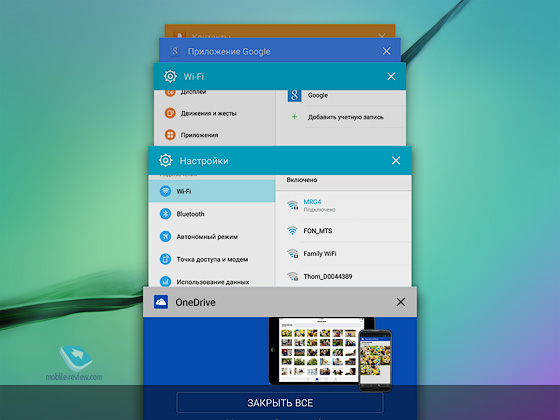Select the connected MRG4 network
The width and height of the screenshot is (560, 420).
click(344, 205)
